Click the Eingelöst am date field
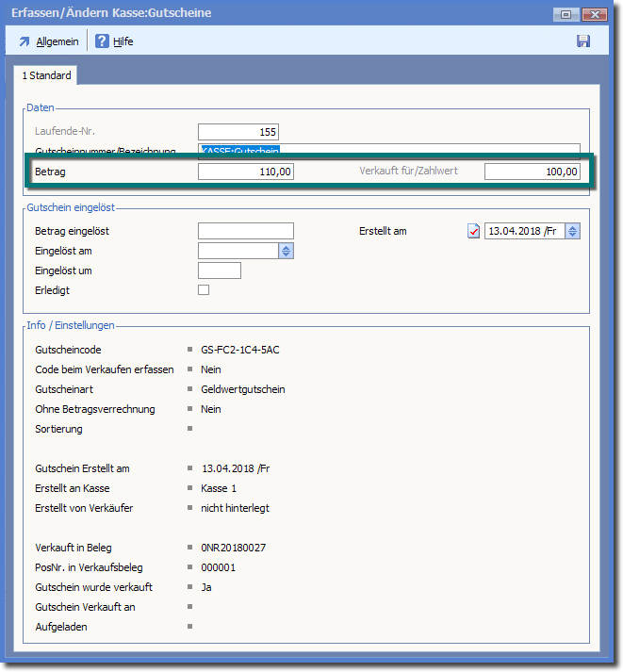623x672 pixels. click(x=238, y=251)
